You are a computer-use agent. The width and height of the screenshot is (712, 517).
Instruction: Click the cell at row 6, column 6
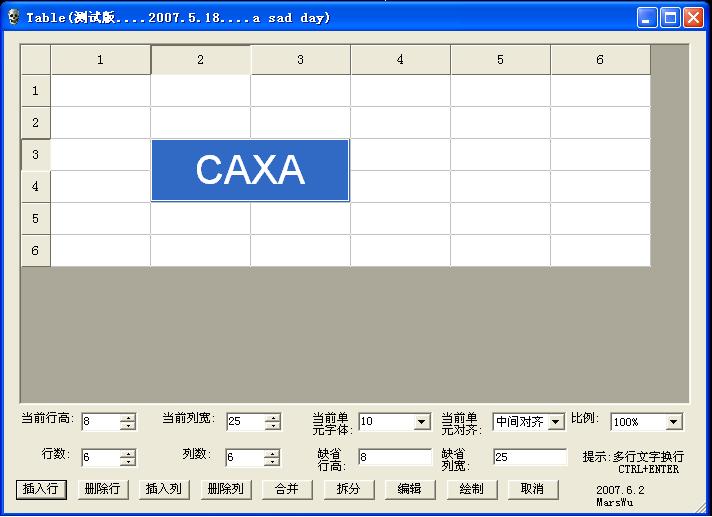coord(600,251)
